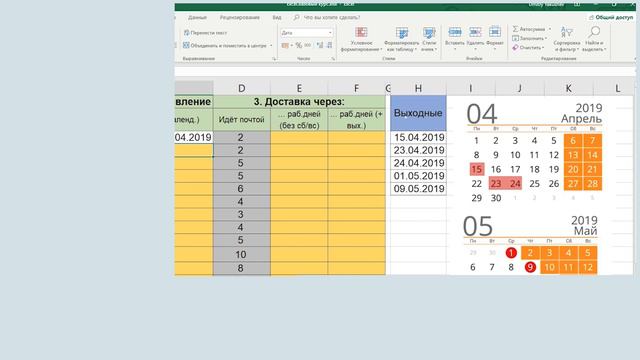Click the accounting number format icon

[285, 45]
